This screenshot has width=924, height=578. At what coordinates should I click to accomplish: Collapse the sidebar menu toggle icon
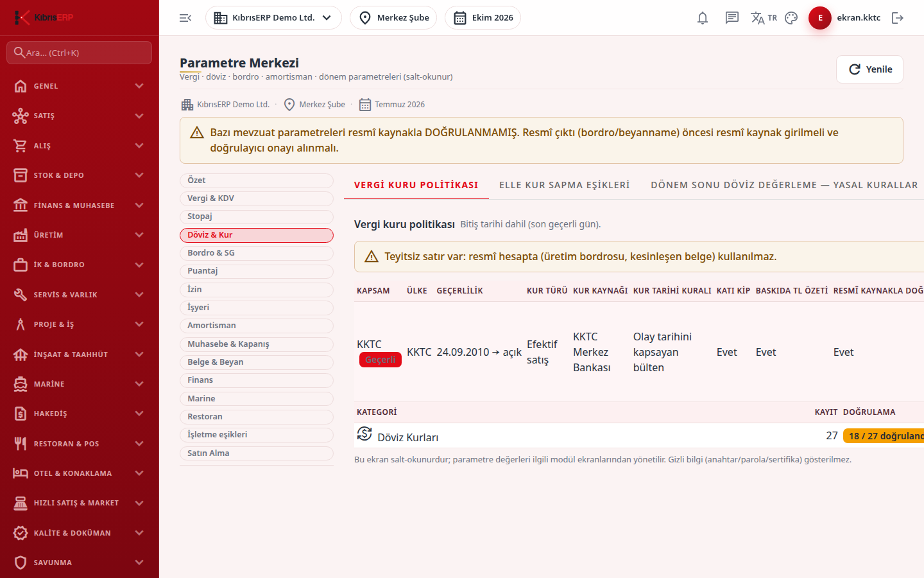[x=185, y=18]
